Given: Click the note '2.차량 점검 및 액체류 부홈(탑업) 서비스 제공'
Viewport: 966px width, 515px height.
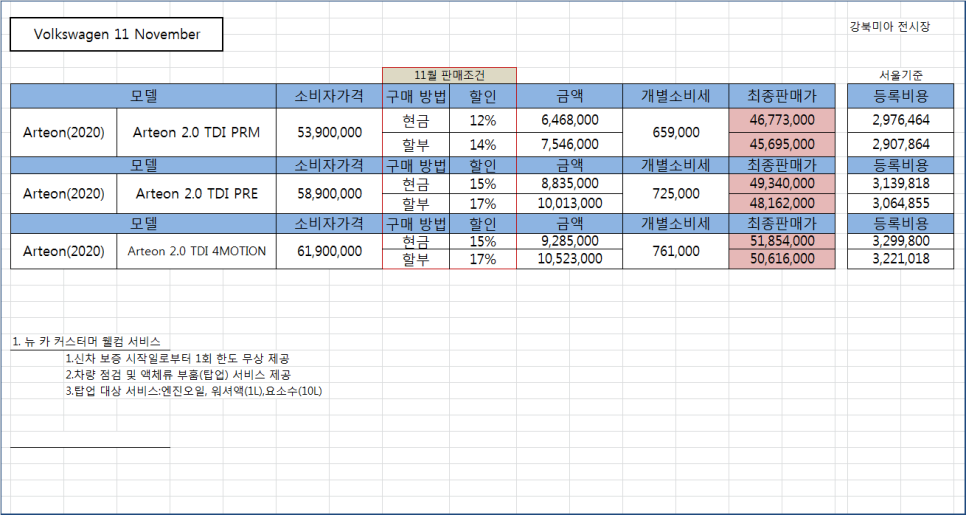Looking at the screenshot, I should pyautogui.click(x=178, y=375).
